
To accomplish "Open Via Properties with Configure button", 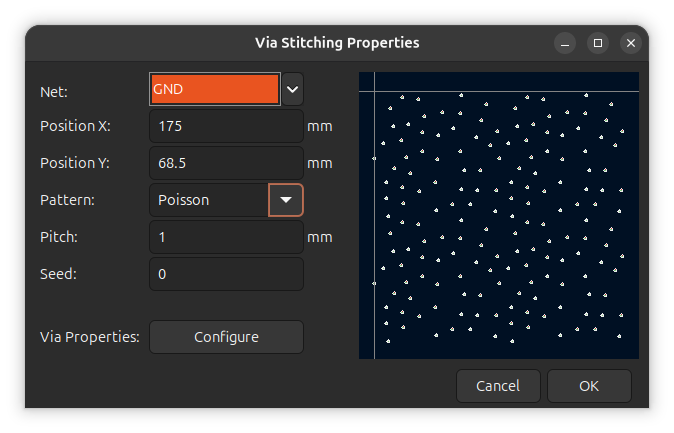I will point(227,337).
